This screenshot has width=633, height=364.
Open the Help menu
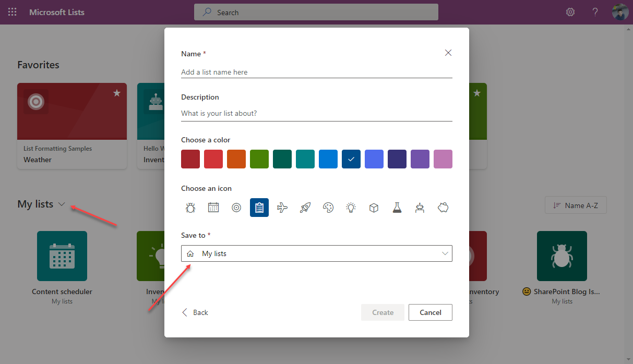pyautogui.click(x=595, y=11)
